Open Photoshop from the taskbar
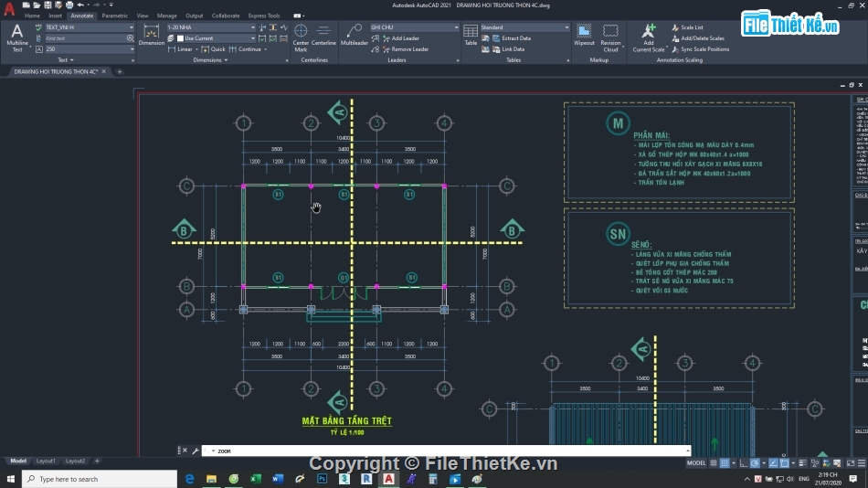The image size is (868, 488). (x=323, y=479)
